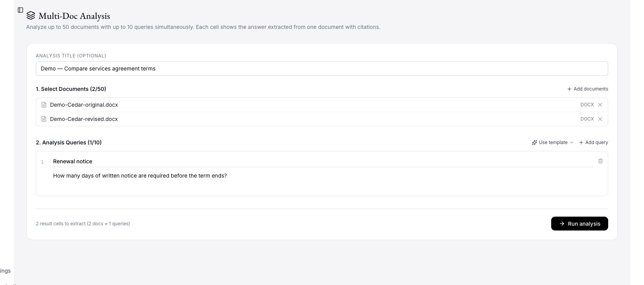Remove Demo-Cedar-revised.docx from selected documents

(600, 119)
